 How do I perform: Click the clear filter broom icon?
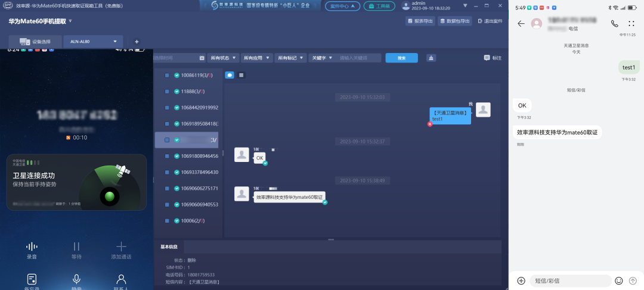coord(431,58)
